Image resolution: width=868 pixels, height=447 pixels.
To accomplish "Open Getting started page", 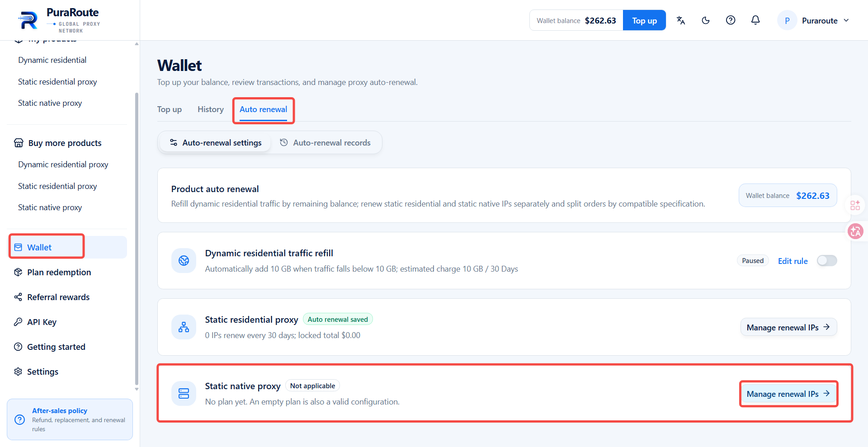I will 56,347.
